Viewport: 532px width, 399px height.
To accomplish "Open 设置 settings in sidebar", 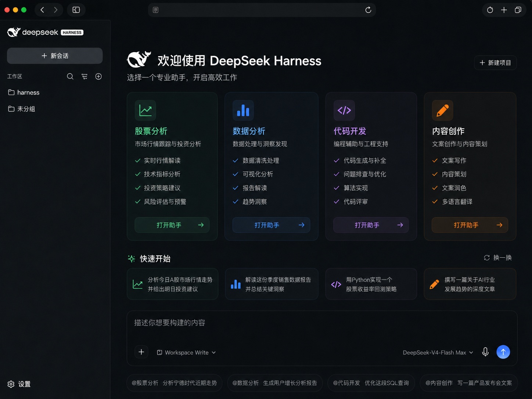I will (x=19, y=384).
